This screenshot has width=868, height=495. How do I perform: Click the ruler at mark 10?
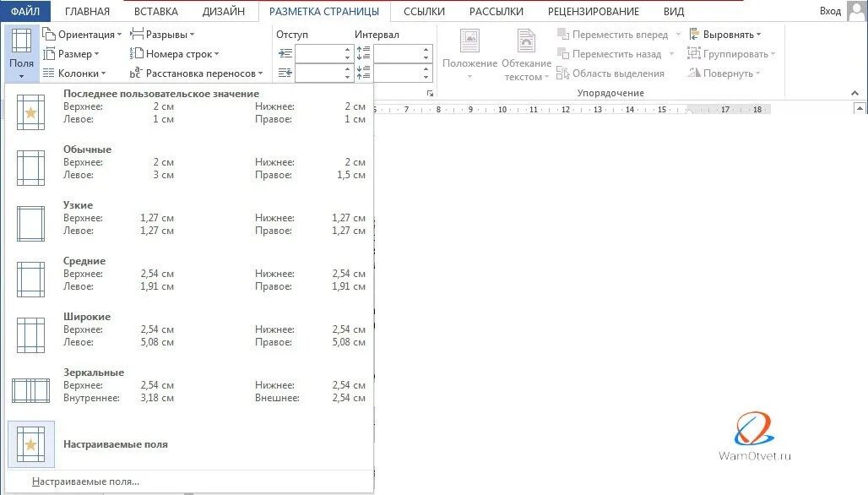click(502, 110)
